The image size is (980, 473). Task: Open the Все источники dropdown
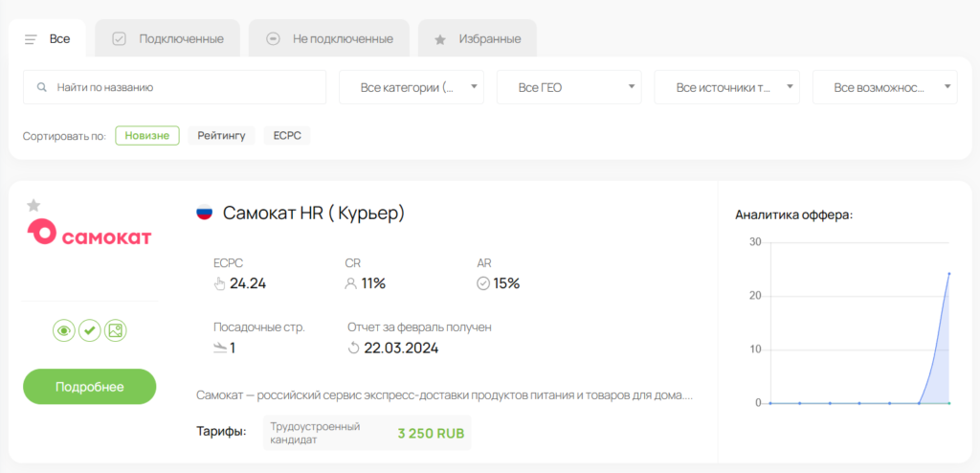(727, 87)
